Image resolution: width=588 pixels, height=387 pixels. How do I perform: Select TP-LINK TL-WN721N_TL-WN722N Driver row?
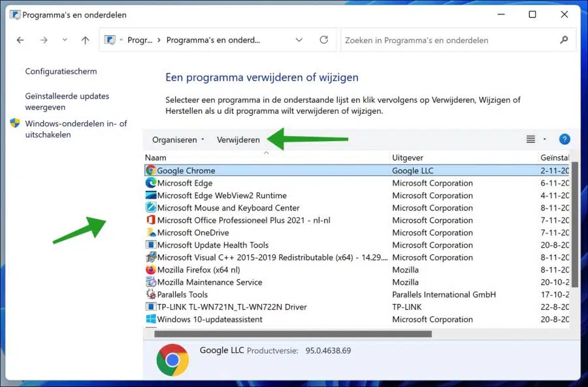click(232, 307)
